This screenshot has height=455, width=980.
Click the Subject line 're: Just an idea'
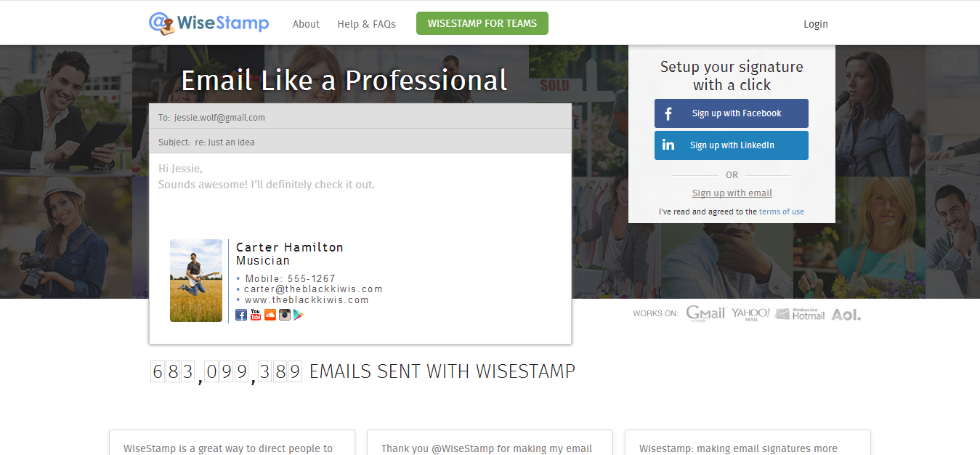tap(360, 142)
